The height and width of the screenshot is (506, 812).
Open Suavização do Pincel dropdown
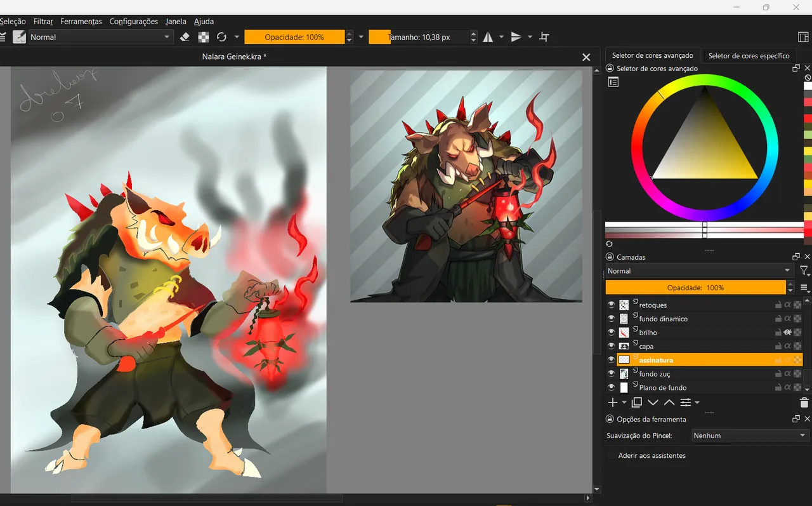click(750, 436)
